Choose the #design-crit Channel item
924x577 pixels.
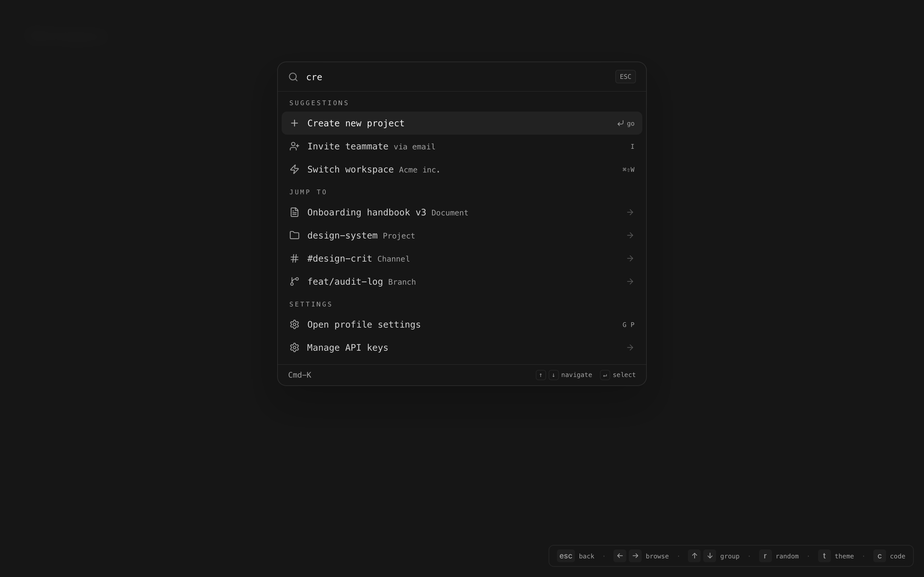tap(462, 259)
